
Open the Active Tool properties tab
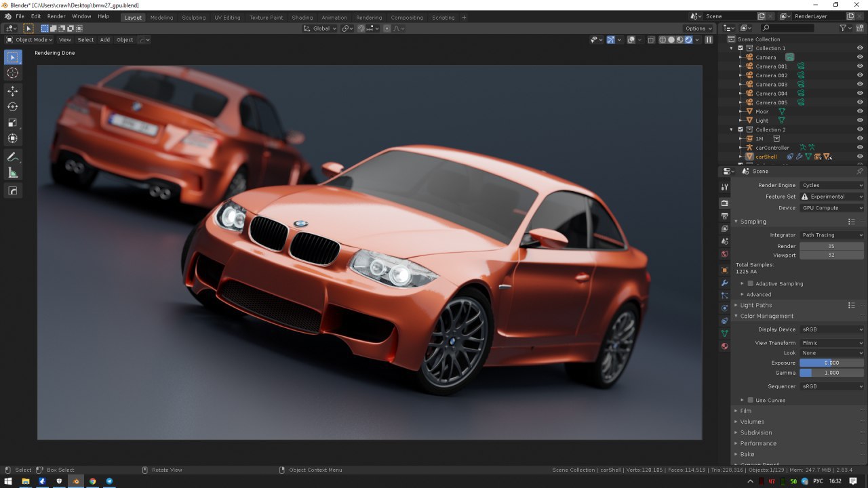coord(724,187)
